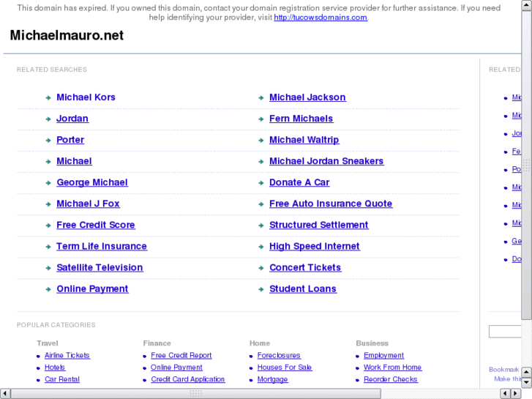Open Mortgage under Home category
This screenshot has width=532, height=399.
(x=272, y=379)
